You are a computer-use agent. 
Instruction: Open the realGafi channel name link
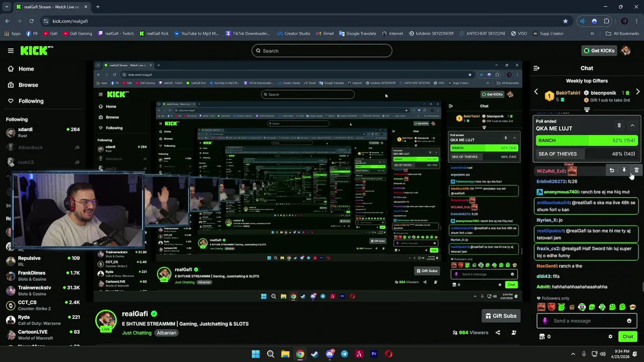point(135,314)
